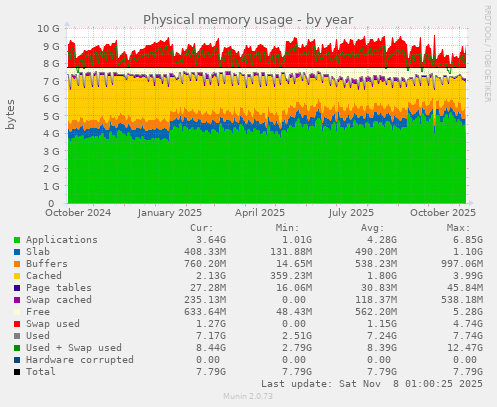The image size is (497, 407).
Task: Click the Hardware corrupted legend swatch
Action: pyautogui.click(x=17, y=360)
